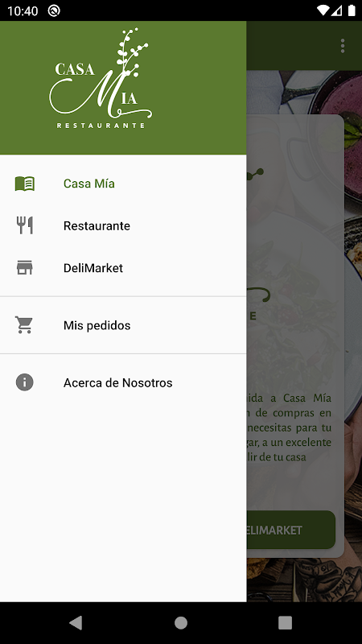Image resolution: width=362 pixels, height=644 pixels.
Task: Go to Acerca de Nosotros
Action: pos(123,383)
